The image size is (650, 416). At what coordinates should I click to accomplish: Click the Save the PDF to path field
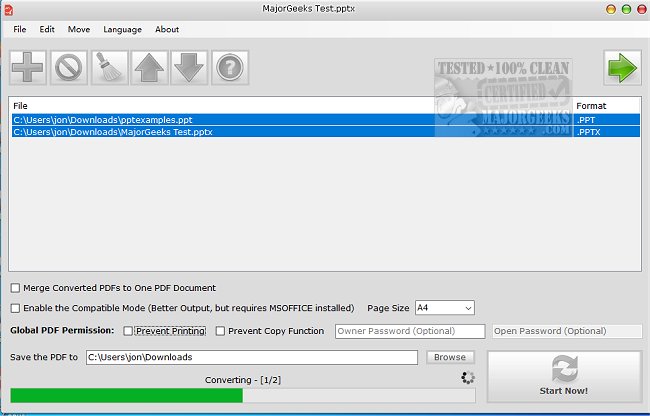pyautogui.click(x=252, y=357)
